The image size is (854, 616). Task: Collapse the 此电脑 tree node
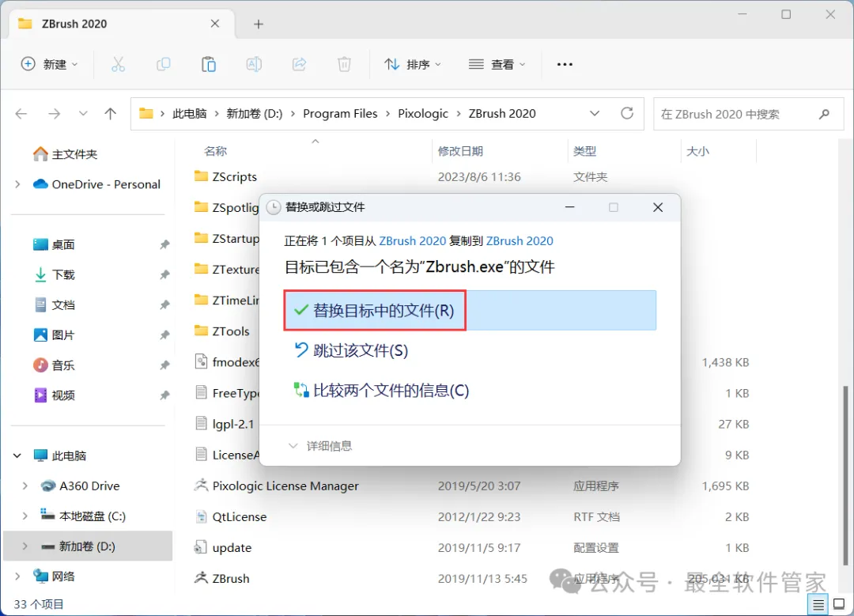click(x=17, y=456)
